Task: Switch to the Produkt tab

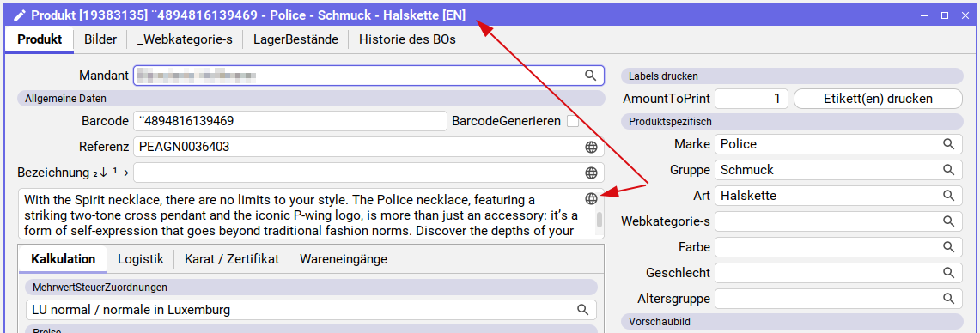Action: tap(40, 39)
